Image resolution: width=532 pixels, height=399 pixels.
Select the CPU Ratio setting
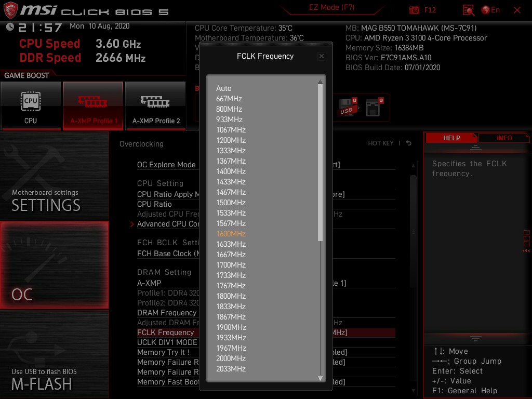(x=154, y=204)
